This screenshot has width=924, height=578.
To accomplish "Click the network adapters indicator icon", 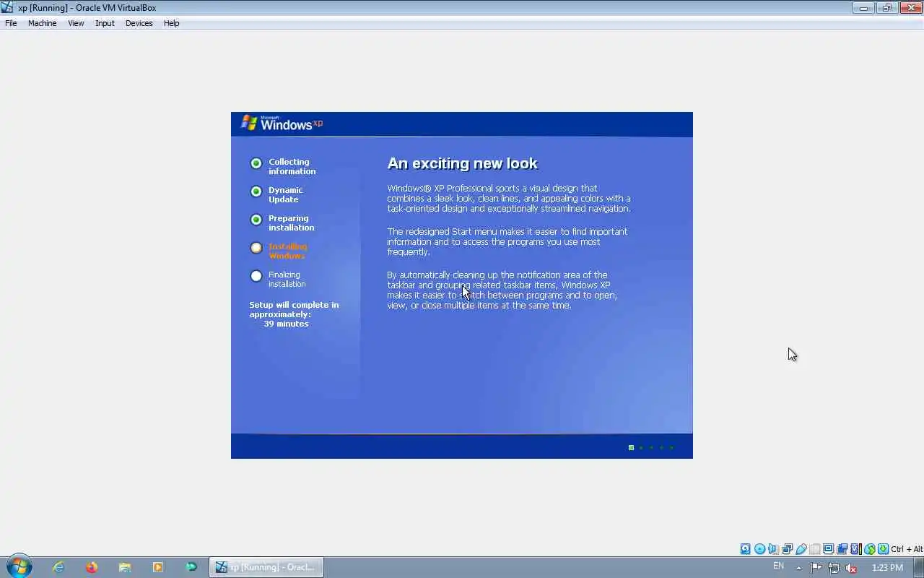I will pos(787,549).
